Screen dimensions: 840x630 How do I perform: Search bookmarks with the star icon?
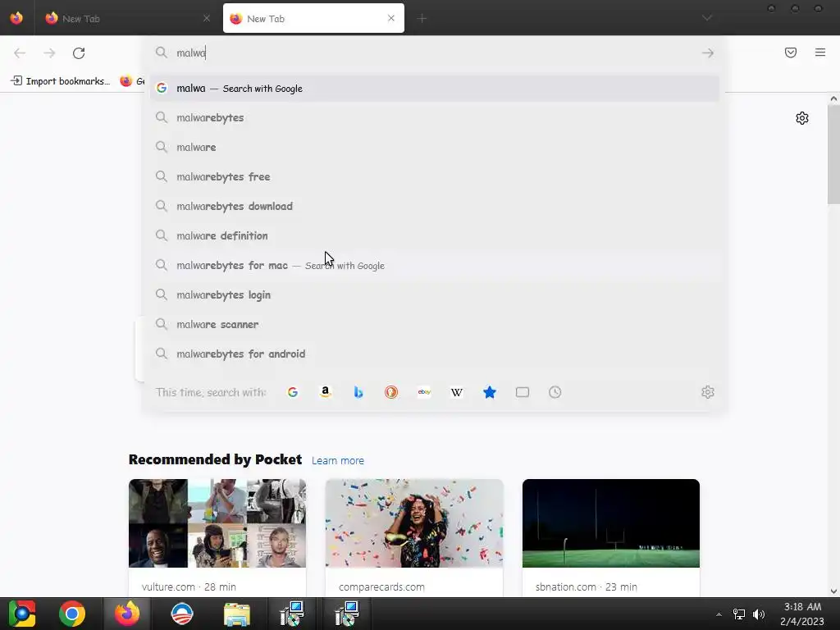pos(490,392)
